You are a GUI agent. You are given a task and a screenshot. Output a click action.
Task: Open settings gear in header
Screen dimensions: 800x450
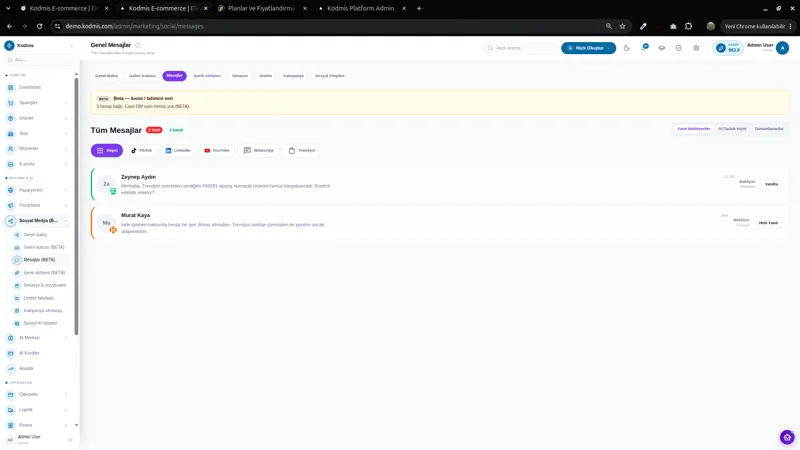click(696, 48)
